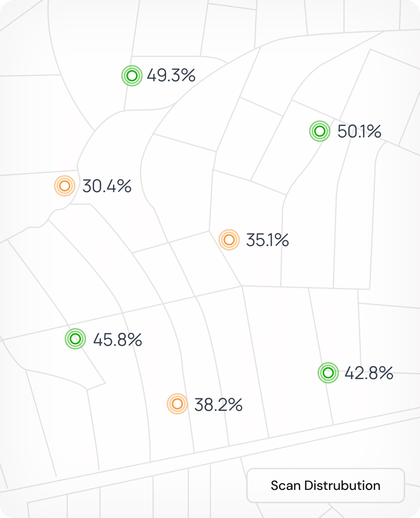The height and width of the screenshot is (518, 420).
Task: Open the Scan Distrubution button
Action: [x=325, y=485]
